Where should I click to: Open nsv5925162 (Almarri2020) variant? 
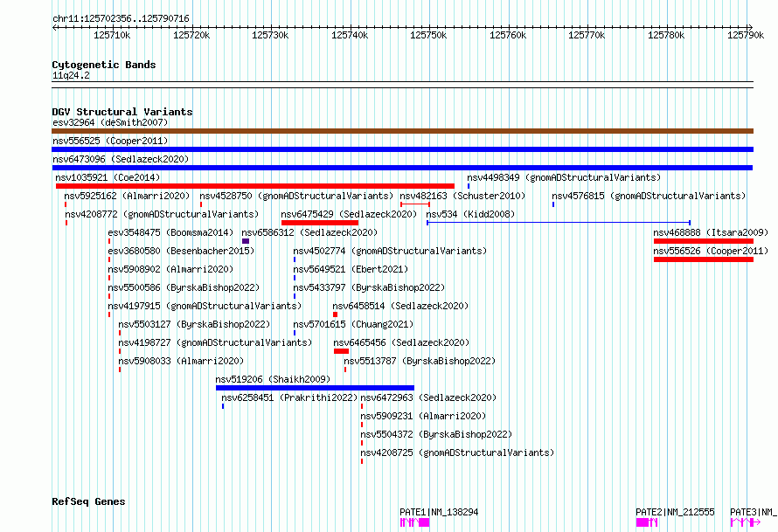[x=127, y=196]
